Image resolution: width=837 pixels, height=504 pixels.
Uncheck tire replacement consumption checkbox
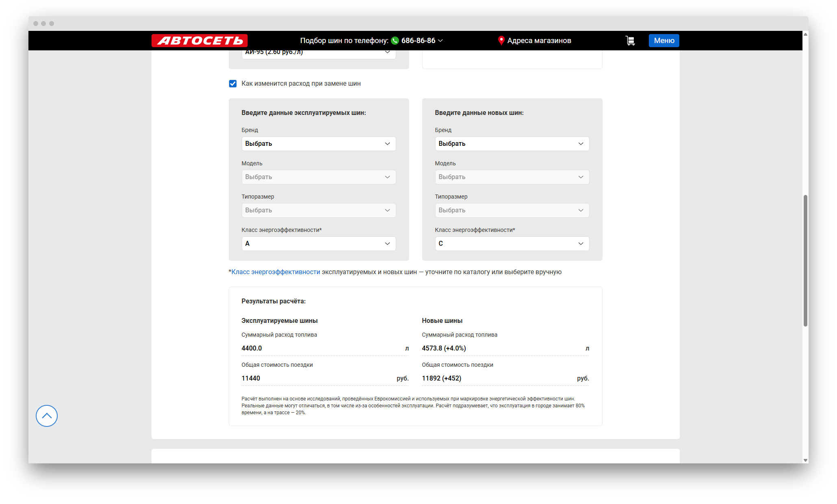[x=233, y=84]
